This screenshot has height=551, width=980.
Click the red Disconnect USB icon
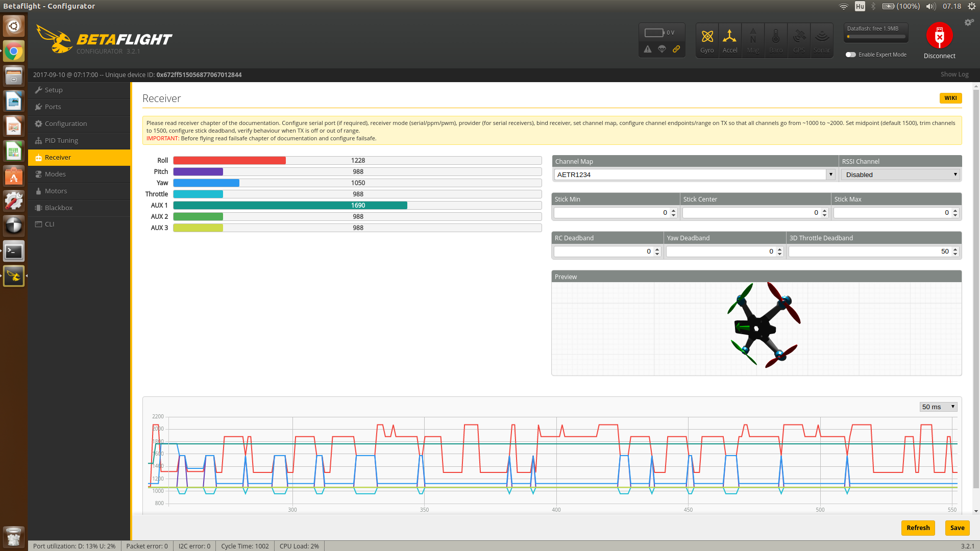(939, 36)
